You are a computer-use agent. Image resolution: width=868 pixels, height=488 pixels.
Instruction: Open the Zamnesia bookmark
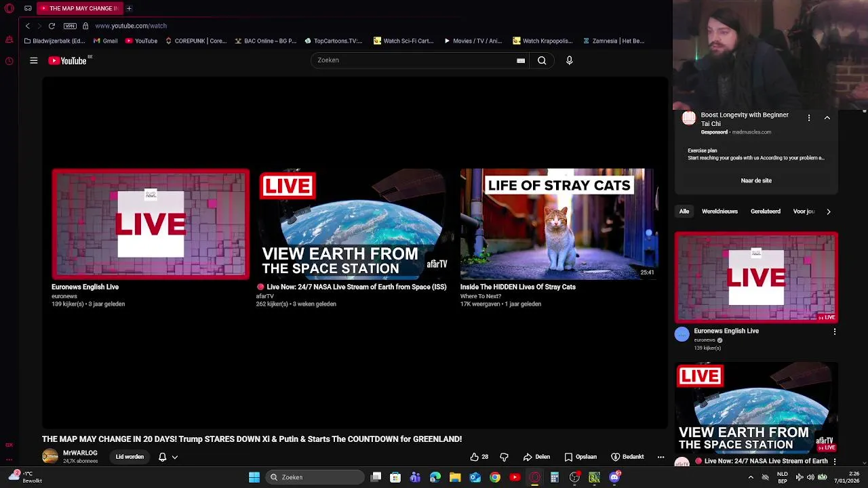pyautogui.click(x=614, y=41)
